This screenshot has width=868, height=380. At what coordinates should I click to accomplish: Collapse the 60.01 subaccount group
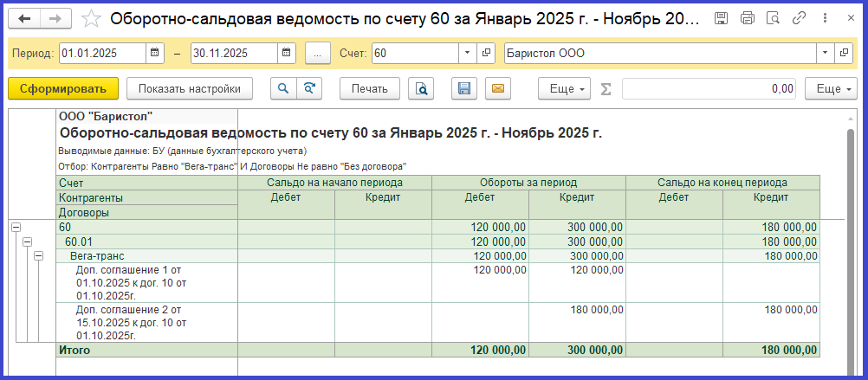27,242
